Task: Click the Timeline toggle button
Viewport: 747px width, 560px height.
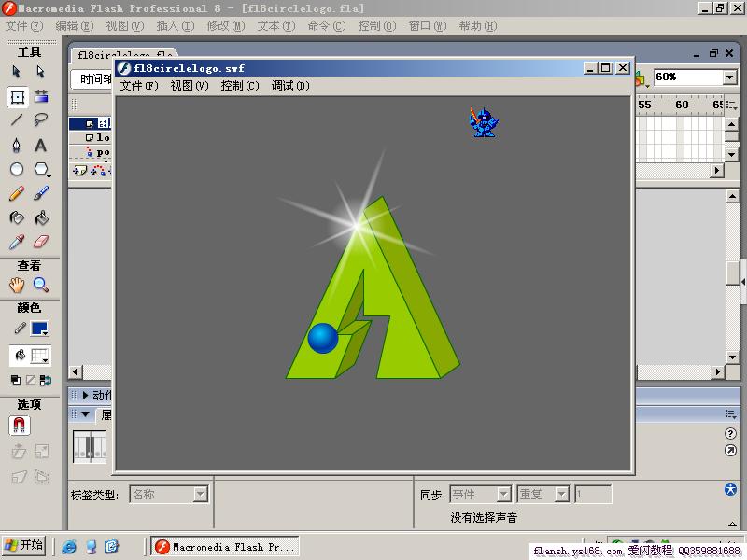Action: 92,79
